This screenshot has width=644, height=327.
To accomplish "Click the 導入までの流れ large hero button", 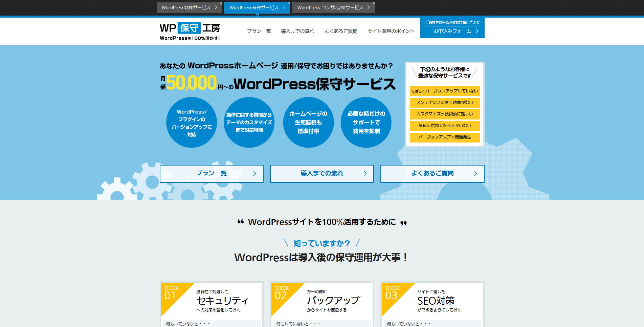I will click(x=322, y=174).
